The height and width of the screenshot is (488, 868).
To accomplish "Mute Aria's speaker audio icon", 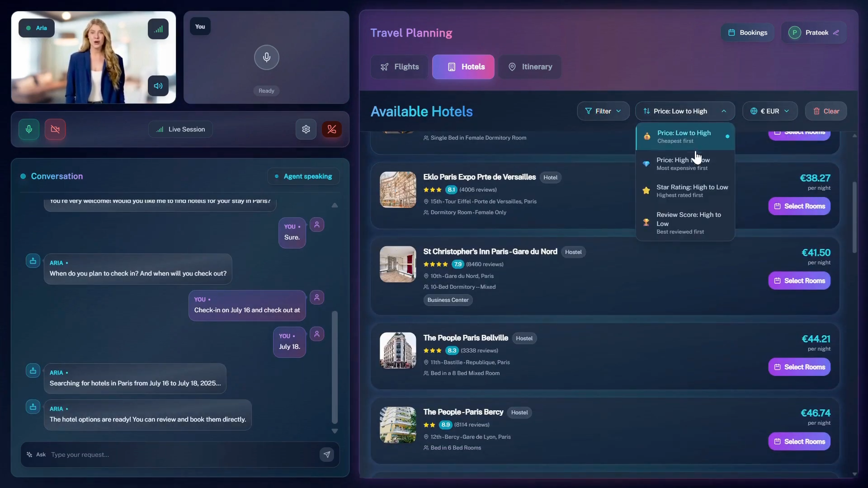I will [x=158, y=86].
